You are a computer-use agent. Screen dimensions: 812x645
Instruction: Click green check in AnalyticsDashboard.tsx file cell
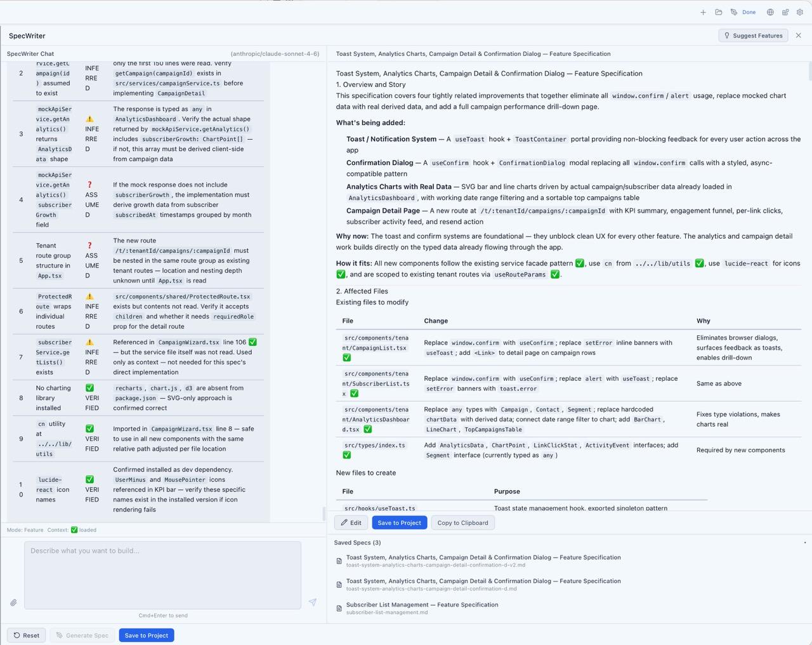click(x=367, y=429)
